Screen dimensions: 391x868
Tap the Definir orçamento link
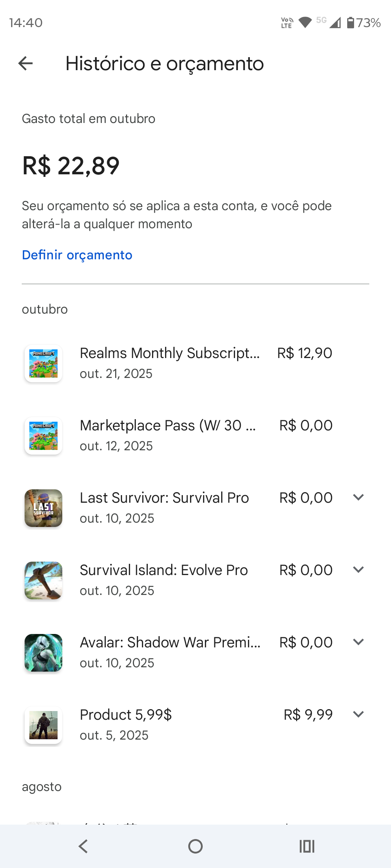click(x=77, y=255)
